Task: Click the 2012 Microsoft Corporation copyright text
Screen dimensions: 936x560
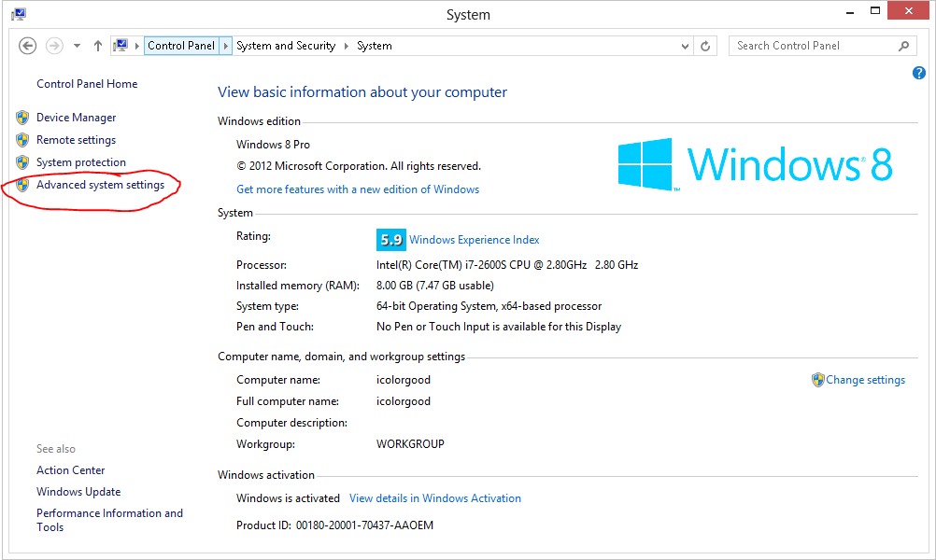Action: pos(359,166)
